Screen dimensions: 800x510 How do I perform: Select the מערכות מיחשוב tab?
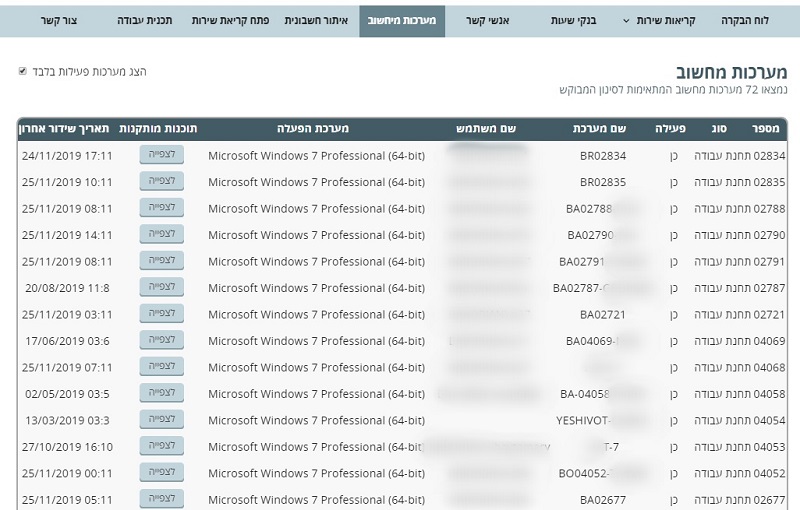[x=401, y=20]
